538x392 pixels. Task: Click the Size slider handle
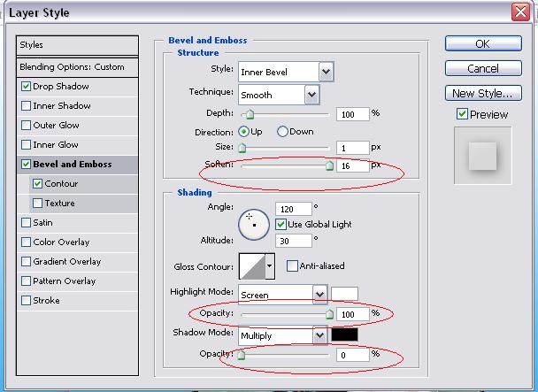242,148
